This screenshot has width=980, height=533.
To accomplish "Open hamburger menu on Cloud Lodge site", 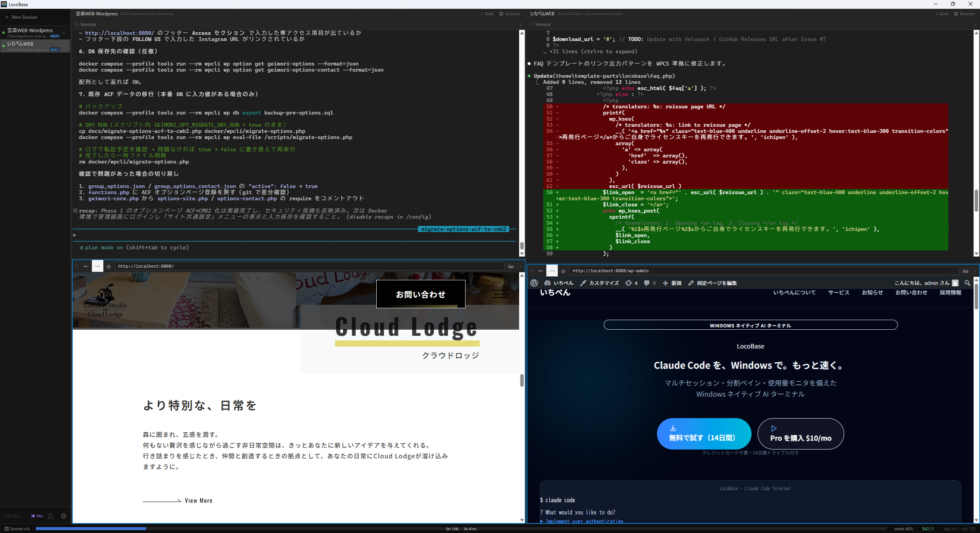I will [500, 294].
